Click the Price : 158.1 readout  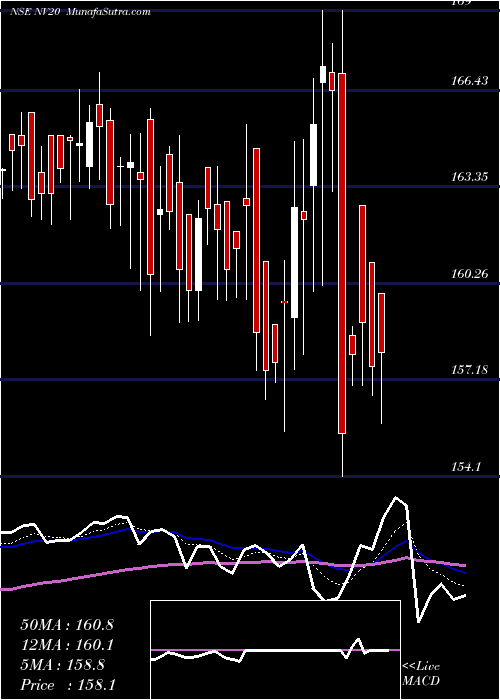click(x=68, y=685)
